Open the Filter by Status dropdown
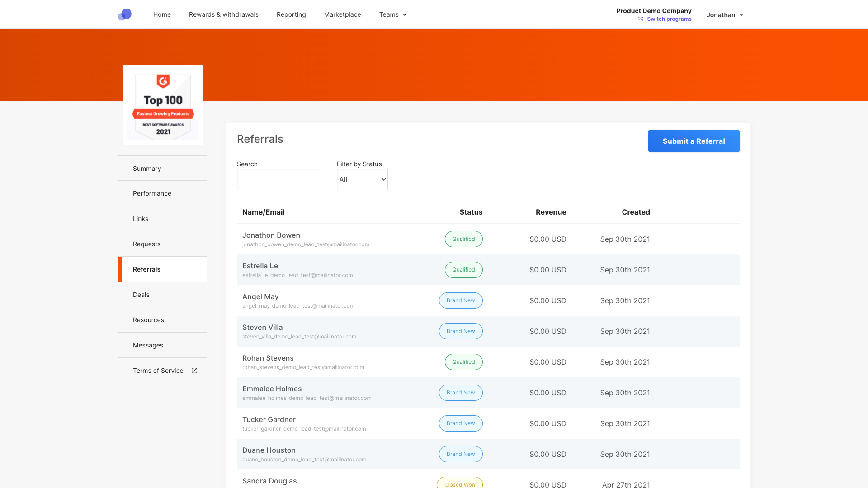868x488 pixels. pyautogui.click(x=363, y=179)
